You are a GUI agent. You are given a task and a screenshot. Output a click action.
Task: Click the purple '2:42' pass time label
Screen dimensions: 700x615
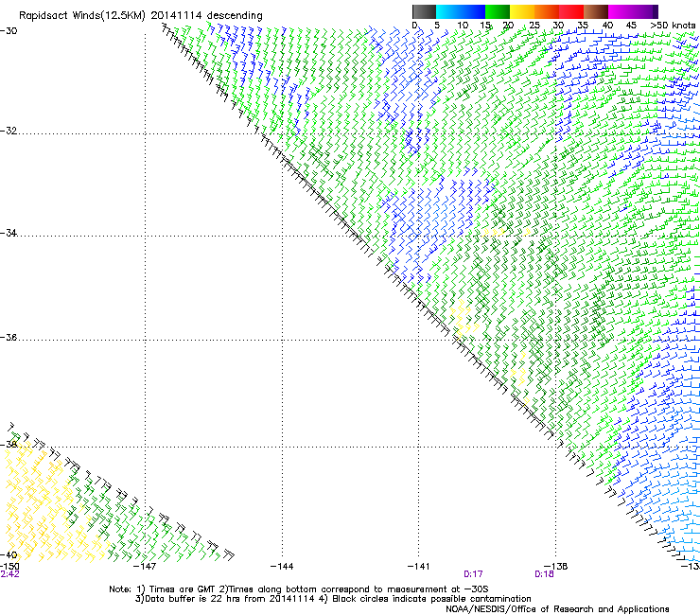[x=9, y=574]
